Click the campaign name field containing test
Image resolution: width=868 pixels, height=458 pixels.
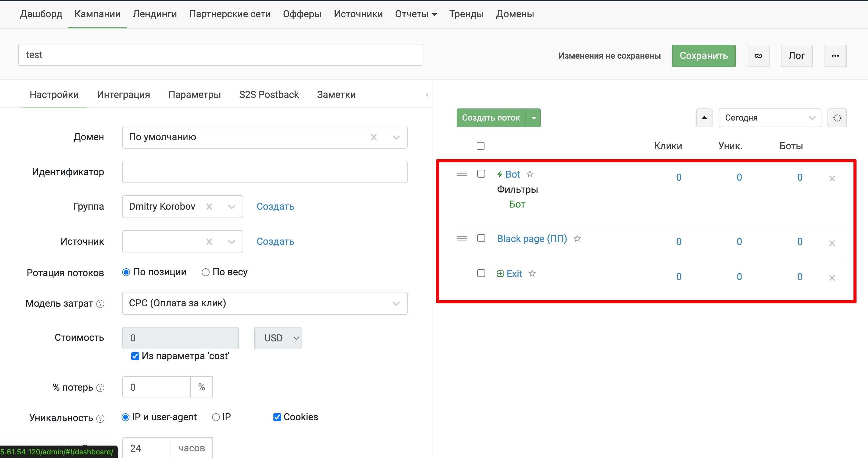[221, 55]
